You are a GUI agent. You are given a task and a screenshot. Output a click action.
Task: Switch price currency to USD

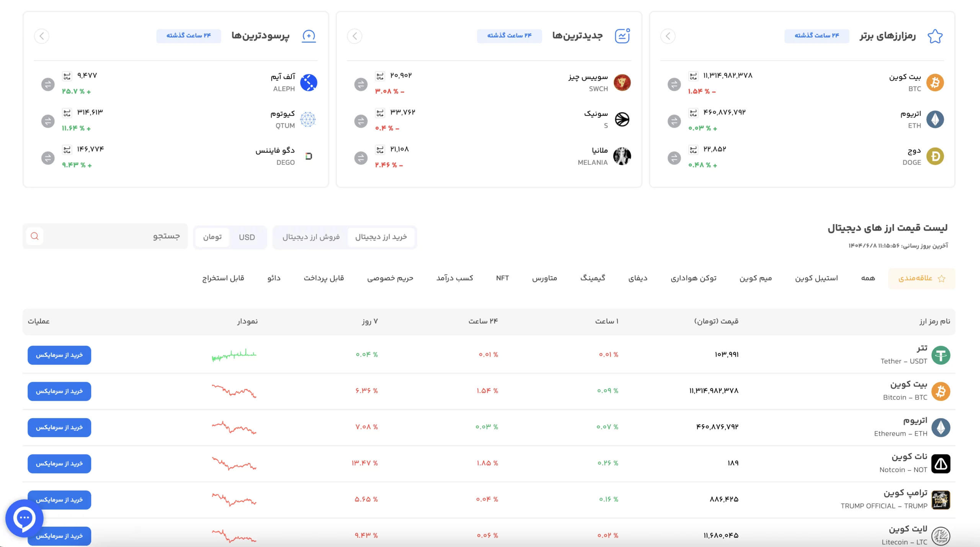[247, 237]
